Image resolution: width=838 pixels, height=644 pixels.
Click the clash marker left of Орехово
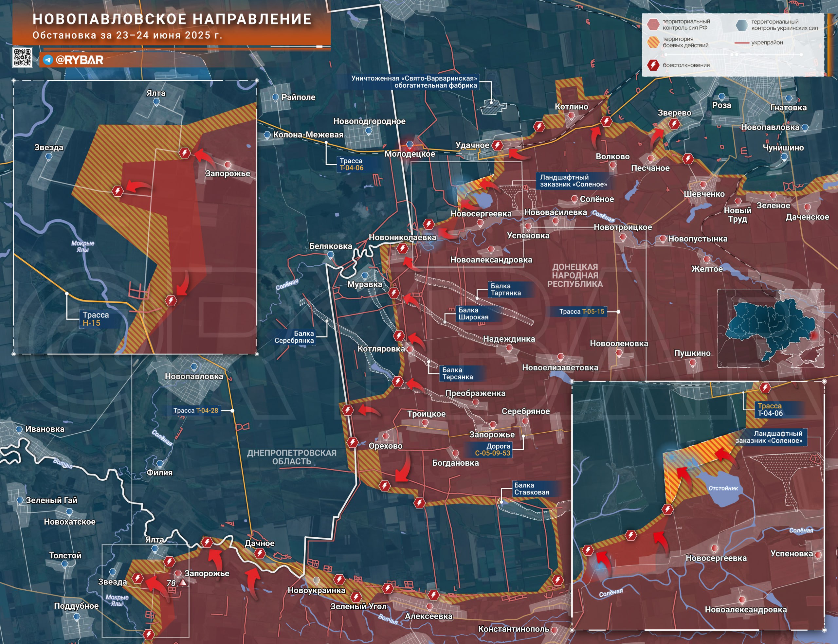point(352,443)
